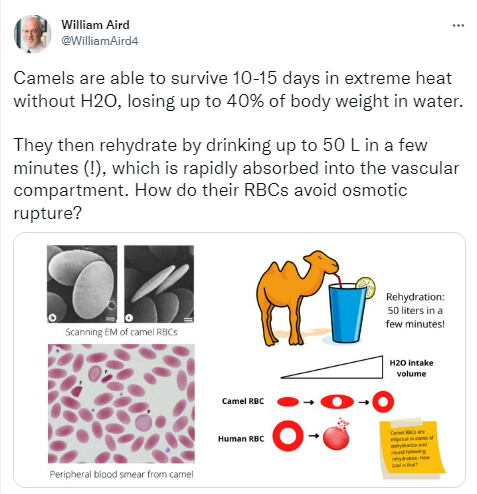Click the round ring camel RBC icon
The image size is (477, 494).
point(383,402)
